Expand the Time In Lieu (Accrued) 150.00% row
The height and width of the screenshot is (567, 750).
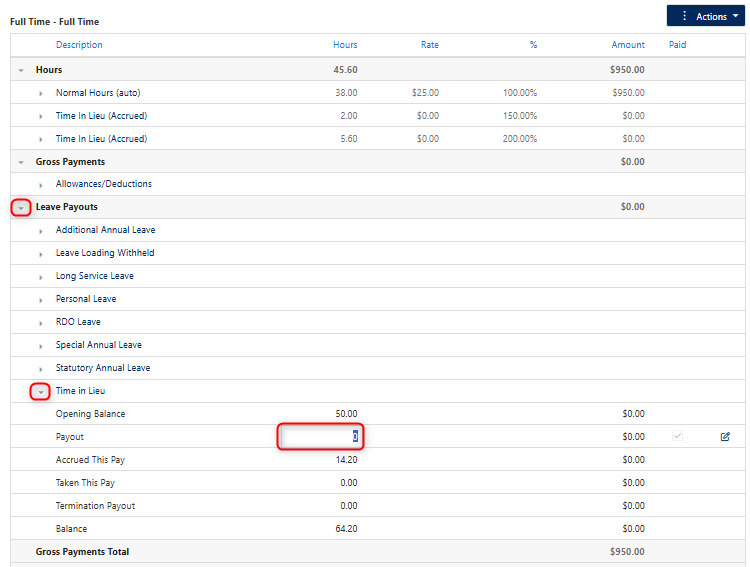click(x=41, y=116)
